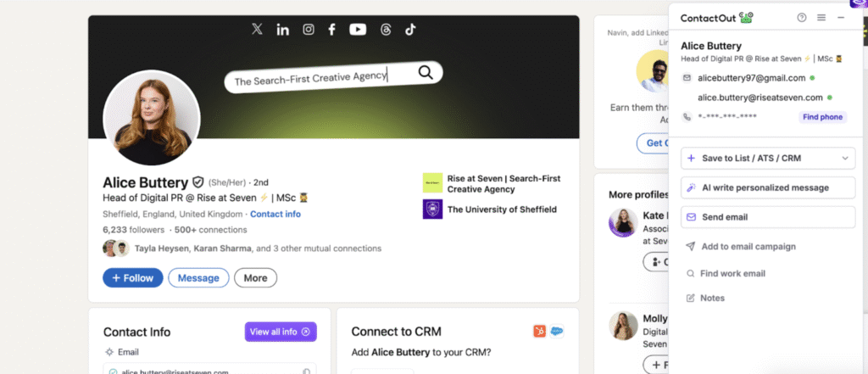Click the Salesforce icon in Connect to CRM
The image size is (868, 374).
click(x=557, y=332)
